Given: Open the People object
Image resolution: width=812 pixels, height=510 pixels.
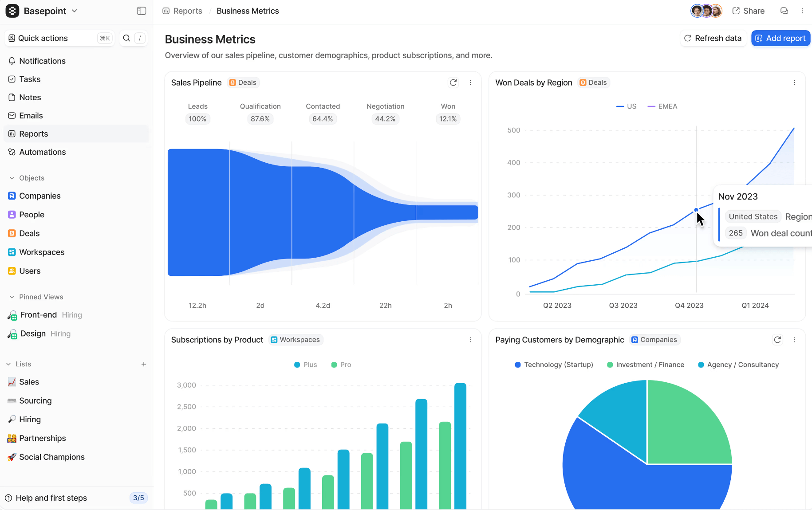Looking at the screenshot, I should pyautogui.click(x=76, y=214).
